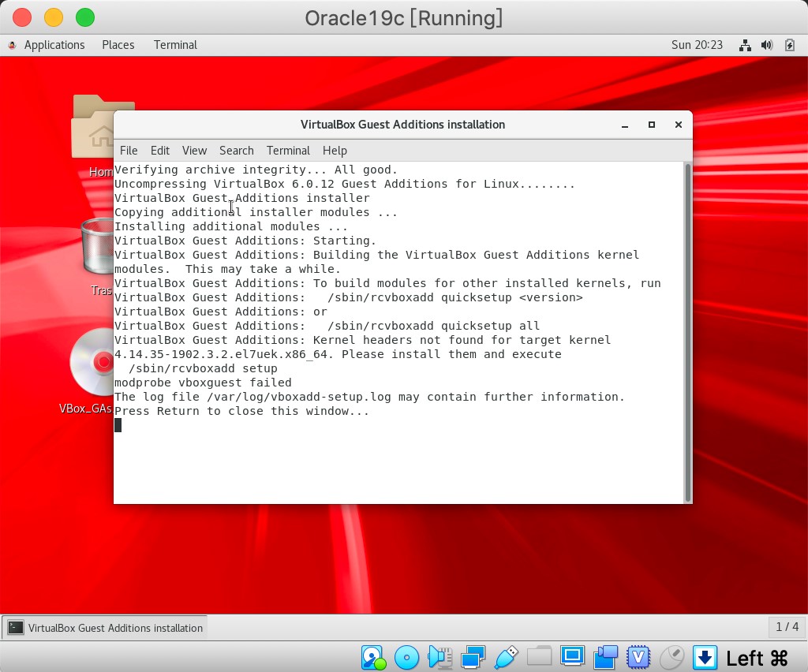The height and width of the screenshot is (672, 808).
Task: Click the 'Oracle19c [Running]' window title
Action: (x=403, y=19)
